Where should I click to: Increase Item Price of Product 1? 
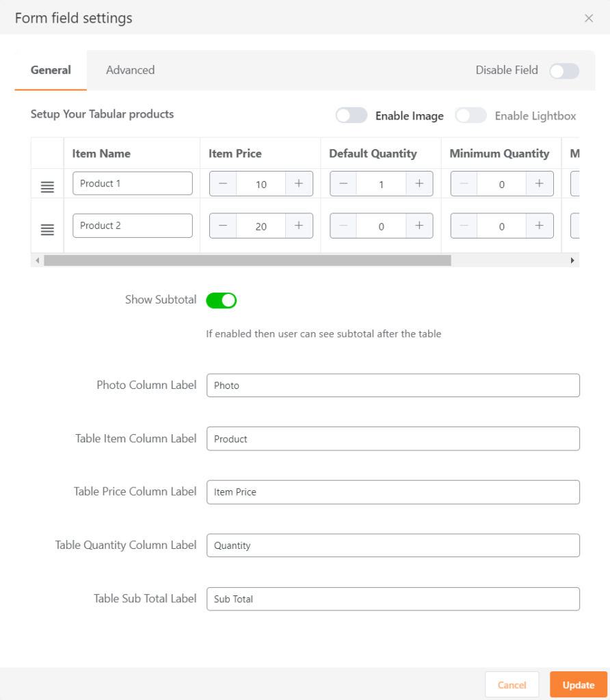[300, 183]
